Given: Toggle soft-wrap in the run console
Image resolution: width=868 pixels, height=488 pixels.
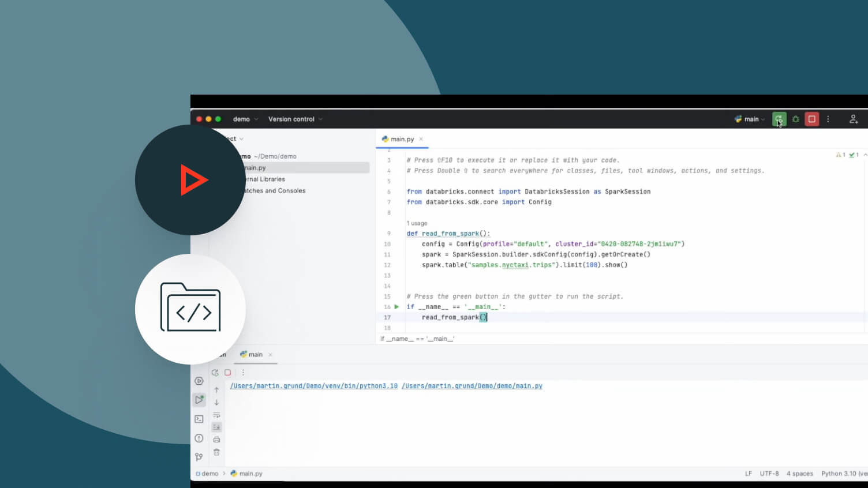Looking at the screenshot, I should [216, 415].
